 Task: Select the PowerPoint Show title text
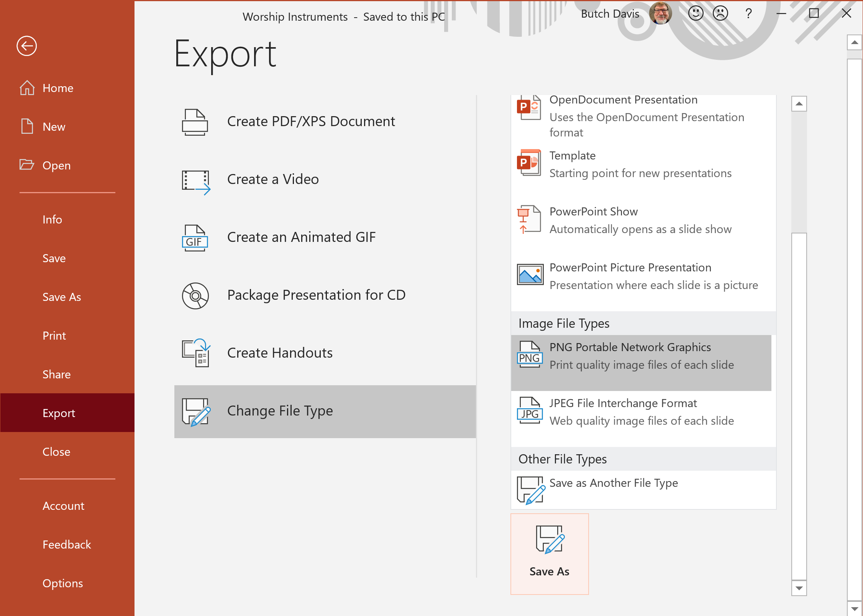click(594, 212)
